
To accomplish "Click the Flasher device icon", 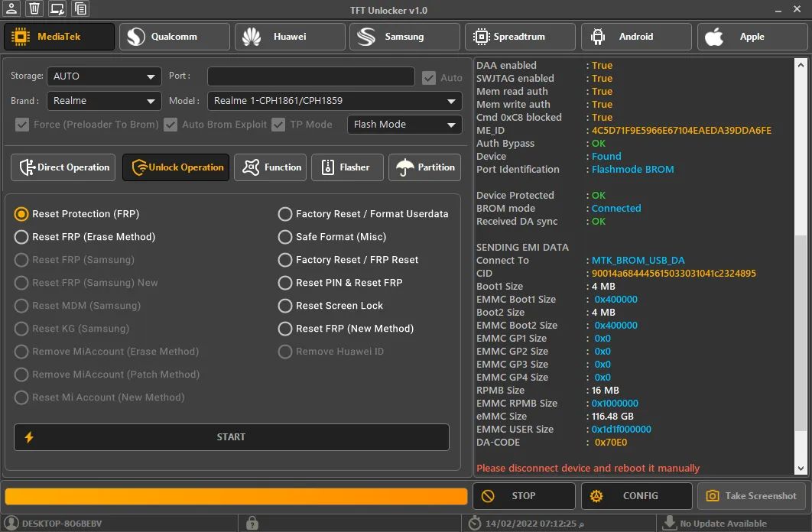I will [328, 167].
